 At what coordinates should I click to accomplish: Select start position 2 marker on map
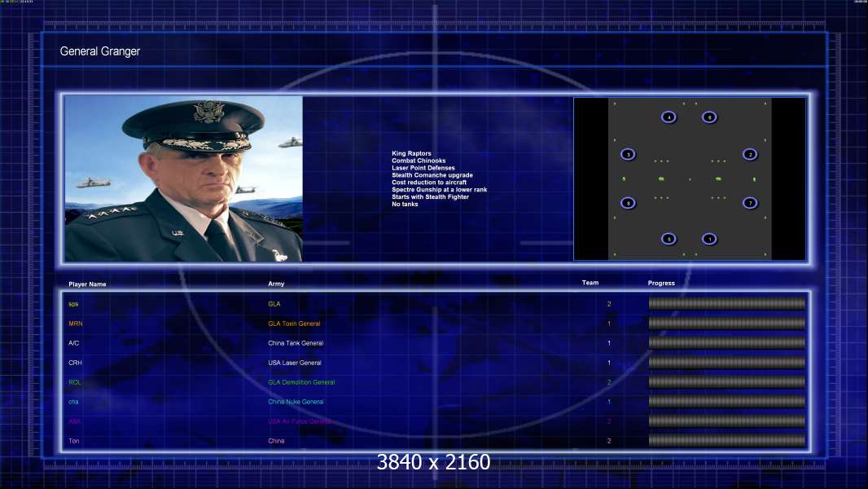coord(750,155)
